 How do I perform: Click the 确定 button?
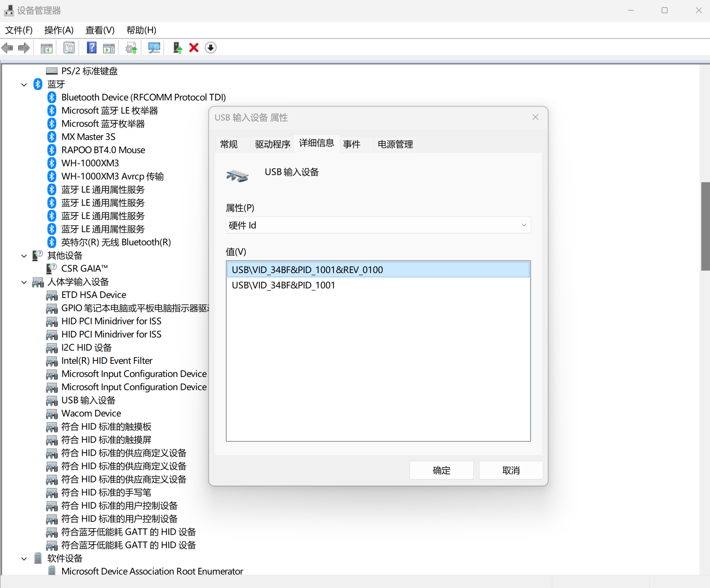[x=442, y=470]
